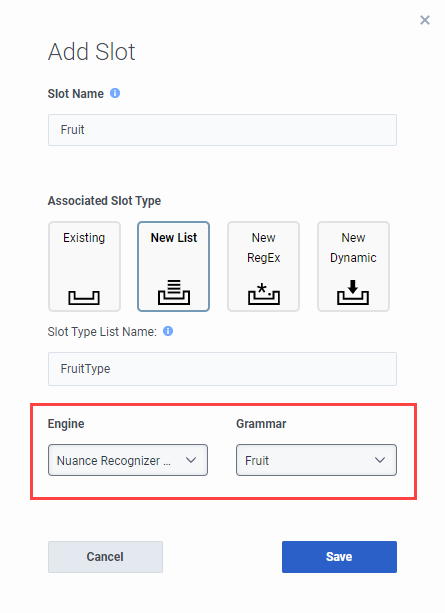Viewport: 445px width, 613px height.
Task: Click the chevron arrow in Engine dropdown
Action: [191, 460]
